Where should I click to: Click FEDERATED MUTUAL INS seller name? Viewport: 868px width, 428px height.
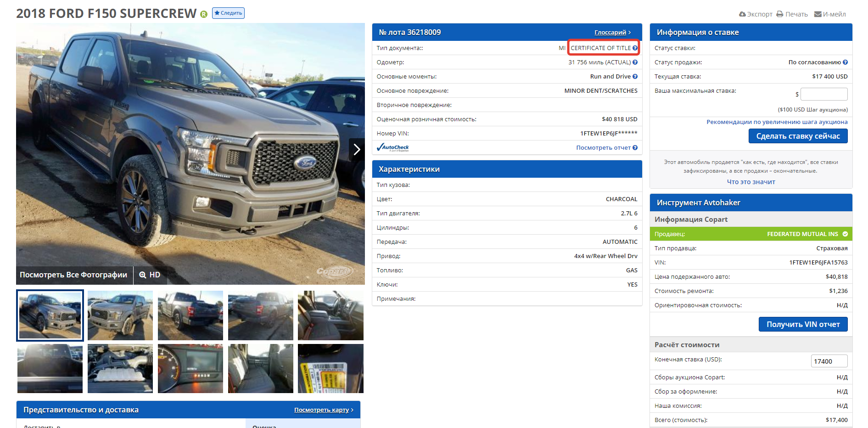click(x=802, y=234)
